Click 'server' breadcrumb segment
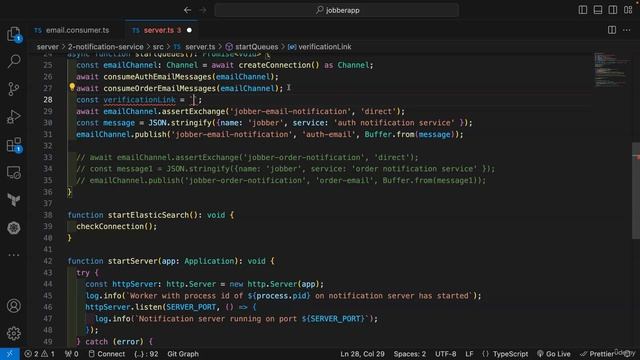 [x=48, y=47]
